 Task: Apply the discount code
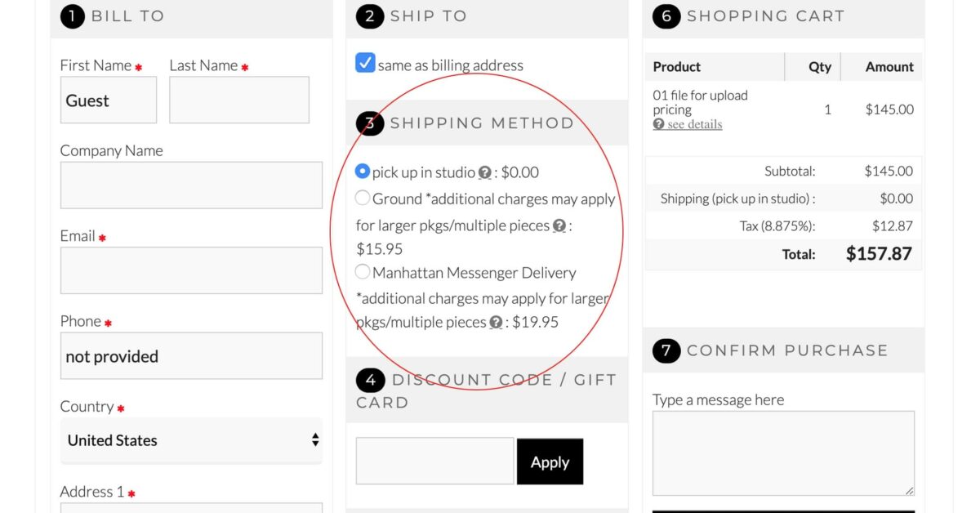pyautogui.click(x=550, y=462)
